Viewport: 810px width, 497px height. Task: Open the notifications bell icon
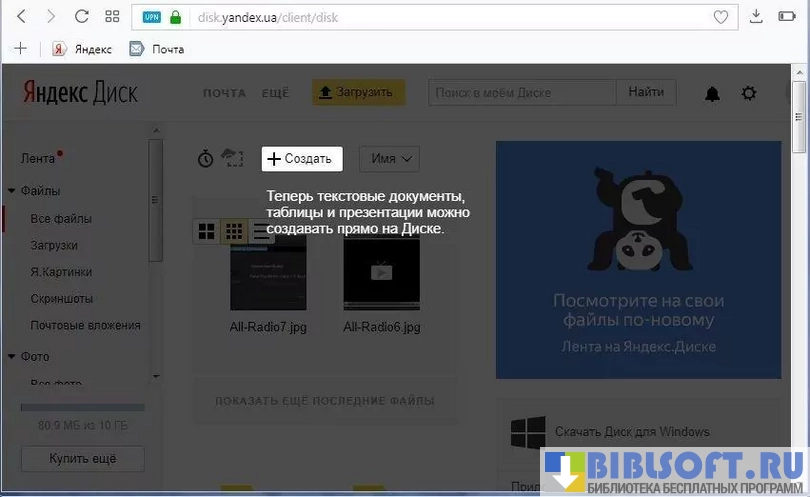(712, 94)
